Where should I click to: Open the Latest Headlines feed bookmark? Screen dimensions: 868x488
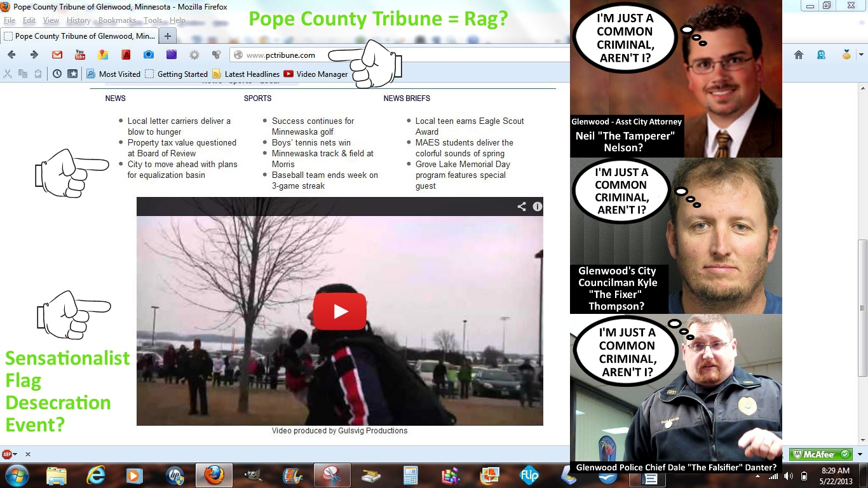tap(246, 74)
